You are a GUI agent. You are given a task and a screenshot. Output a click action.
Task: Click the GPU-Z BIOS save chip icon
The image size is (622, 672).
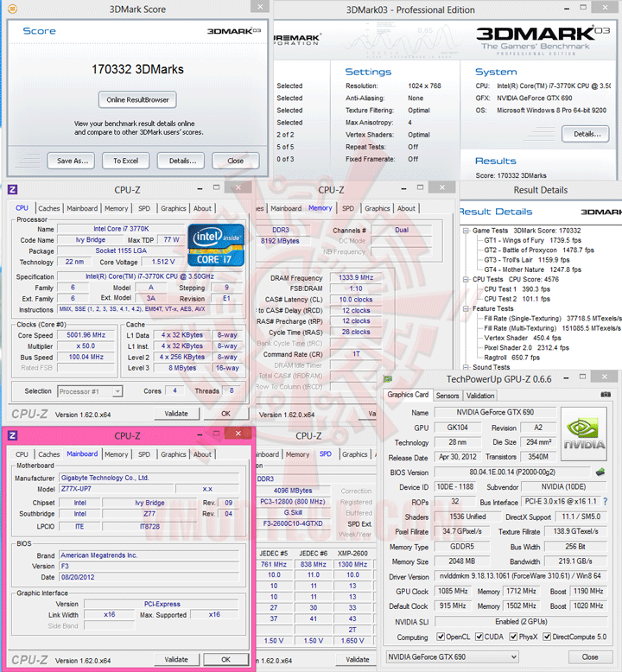click(x=600, y=472)
